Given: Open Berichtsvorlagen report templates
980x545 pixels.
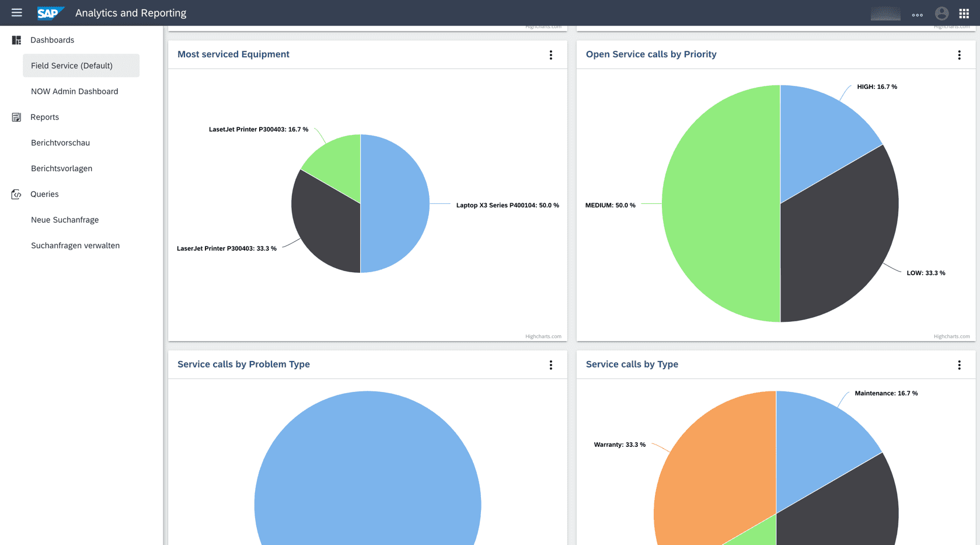Looking at the screenshot, I should tap(61, 168).
